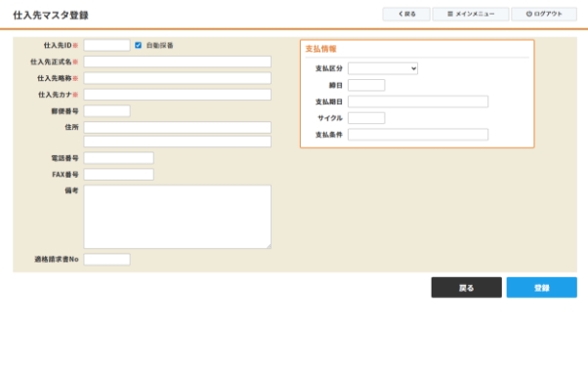
Task: Focus the 仕入先ID input field
Action: click(x=106, y=45)
